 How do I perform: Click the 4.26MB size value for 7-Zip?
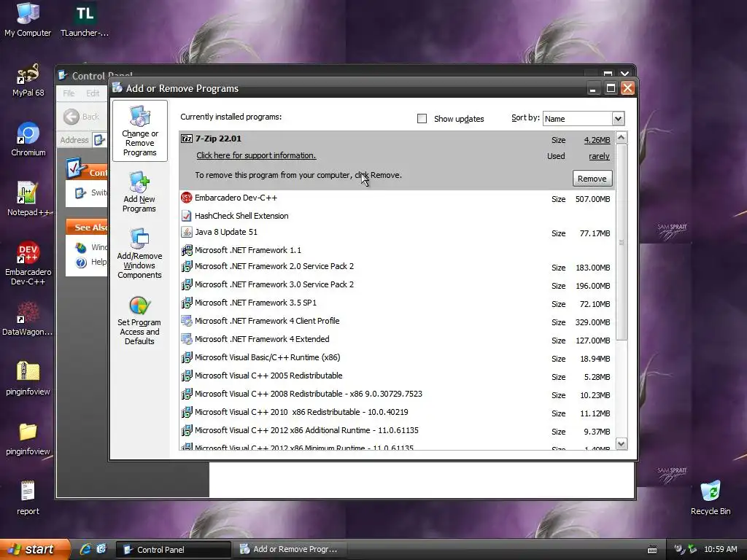coord(597,140)
